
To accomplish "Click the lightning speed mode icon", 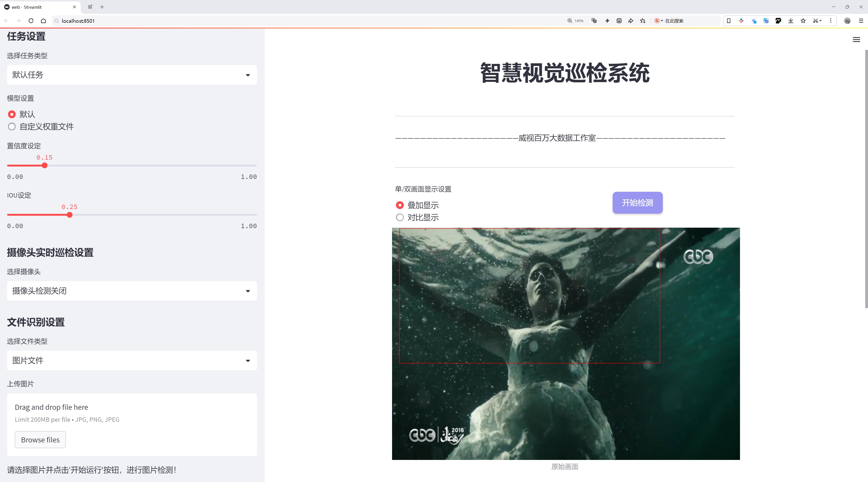I will click(x=607, y=21).
